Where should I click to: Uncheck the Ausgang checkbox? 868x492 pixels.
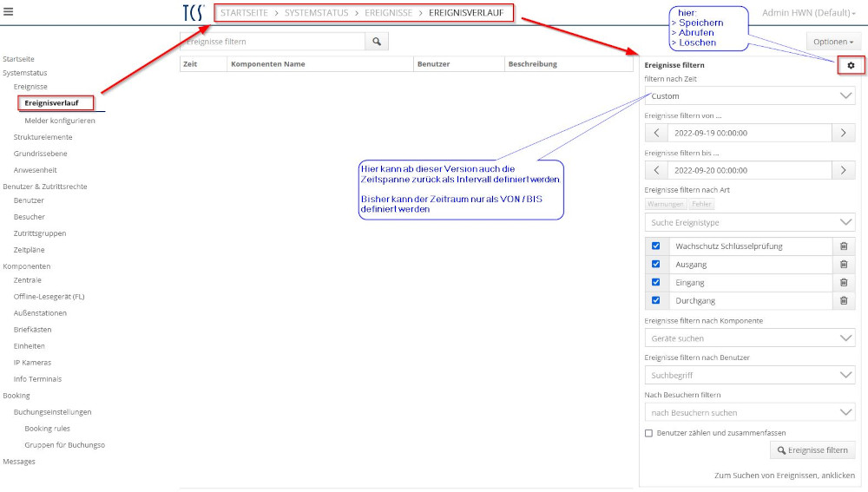coord(656,265)
